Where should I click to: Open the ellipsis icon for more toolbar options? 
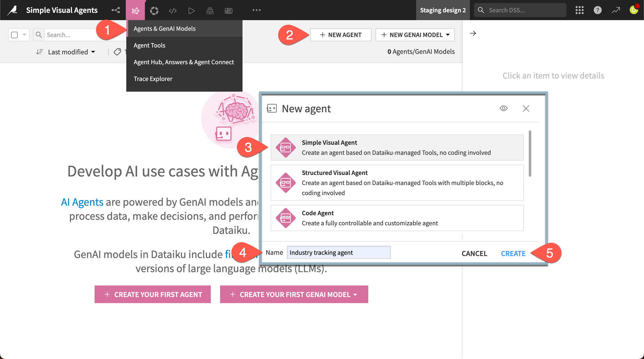click(257, 10)
